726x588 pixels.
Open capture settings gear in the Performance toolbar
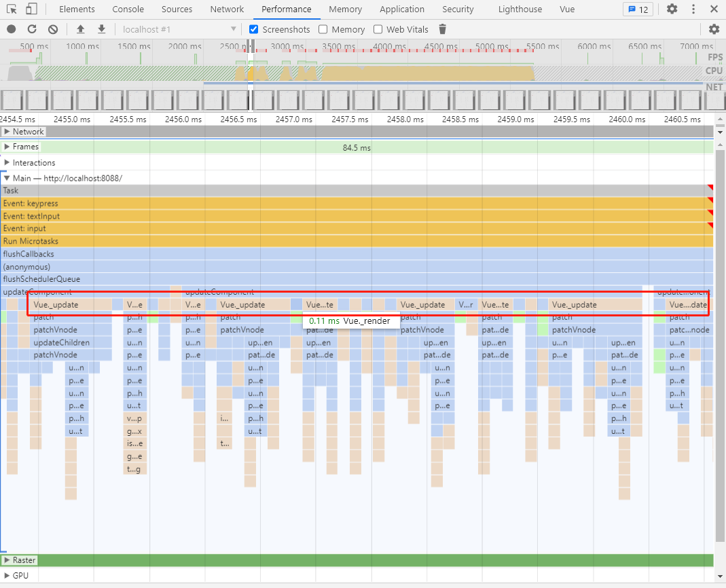[714, 29]
